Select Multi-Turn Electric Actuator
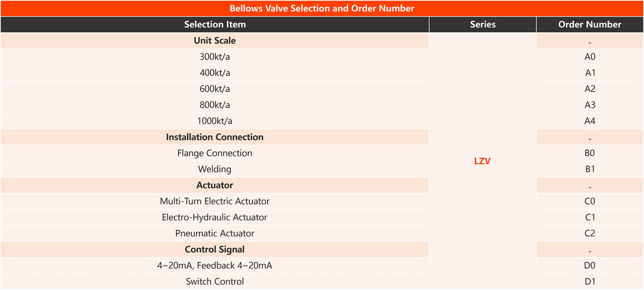The height and width of the screenshot is (290, 644). 215,202
